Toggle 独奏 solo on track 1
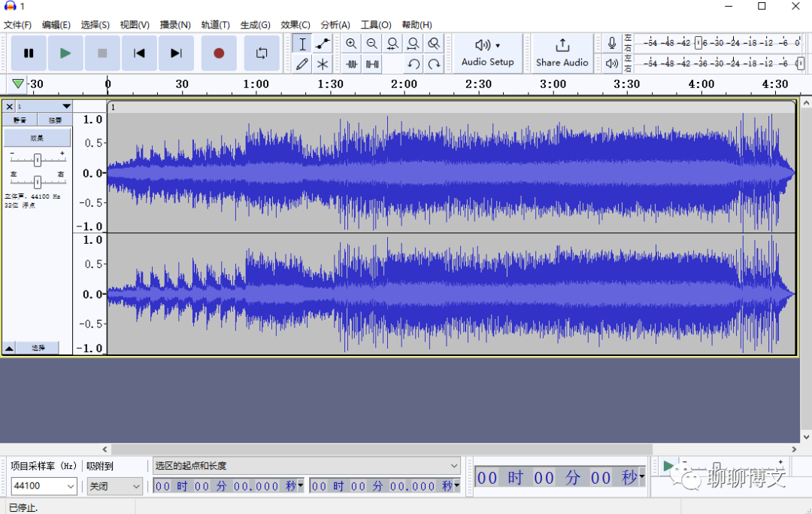Image resolution: width=812 pixels, height=514 pixels. pos(55,120)
